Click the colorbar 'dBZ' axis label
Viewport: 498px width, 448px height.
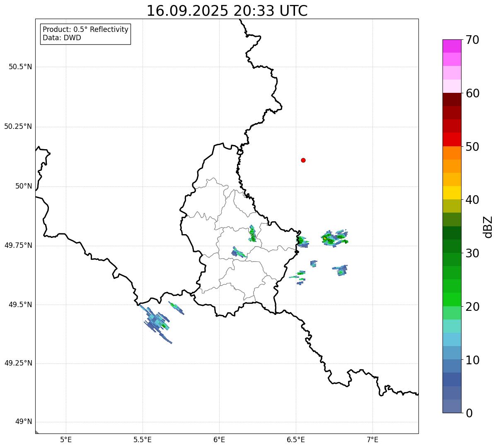point(488,227)
